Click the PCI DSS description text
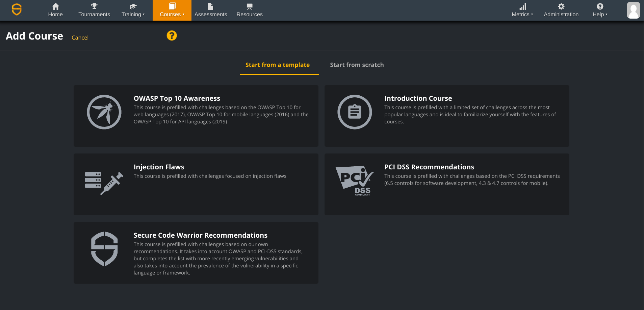Viewport: 644px width, 310px height. pyautogui.click(x=472, y=180)
